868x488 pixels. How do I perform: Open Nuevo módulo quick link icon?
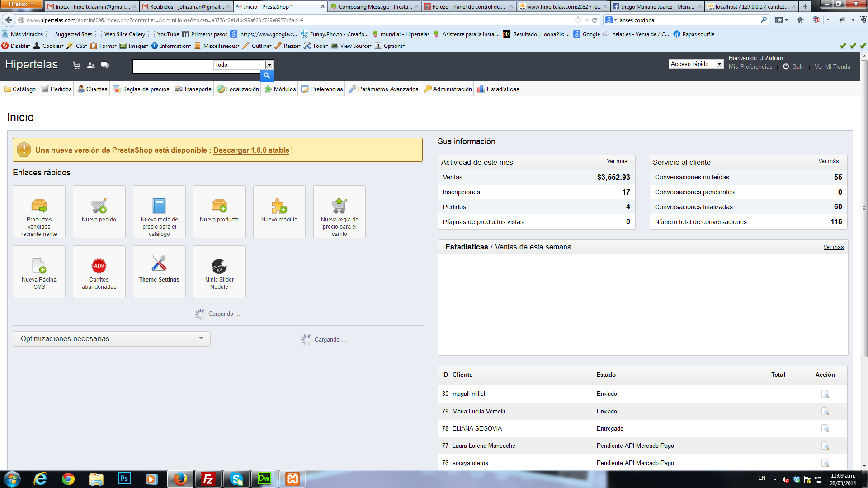click(279, 206)
